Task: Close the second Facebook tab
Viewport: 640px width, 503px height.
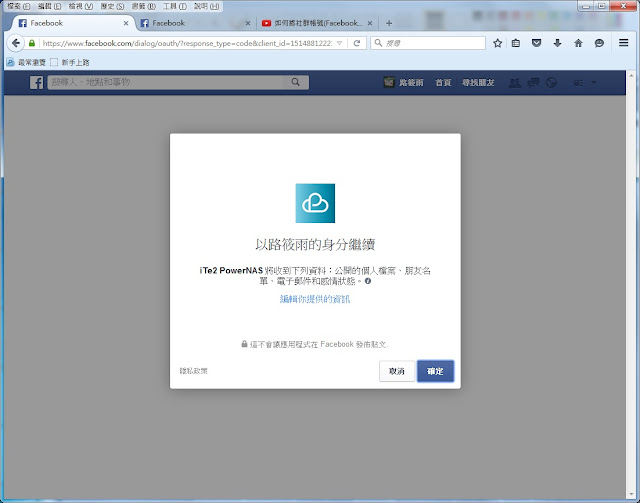Action: pos(248,23)
